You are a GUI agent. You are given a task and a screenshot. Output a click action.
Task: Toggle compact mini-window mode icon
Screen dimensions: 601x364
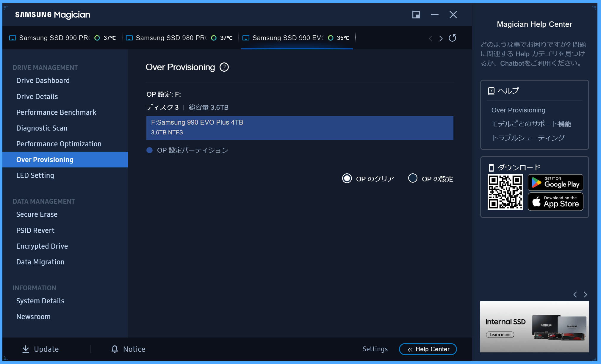(x=416, y=15)
